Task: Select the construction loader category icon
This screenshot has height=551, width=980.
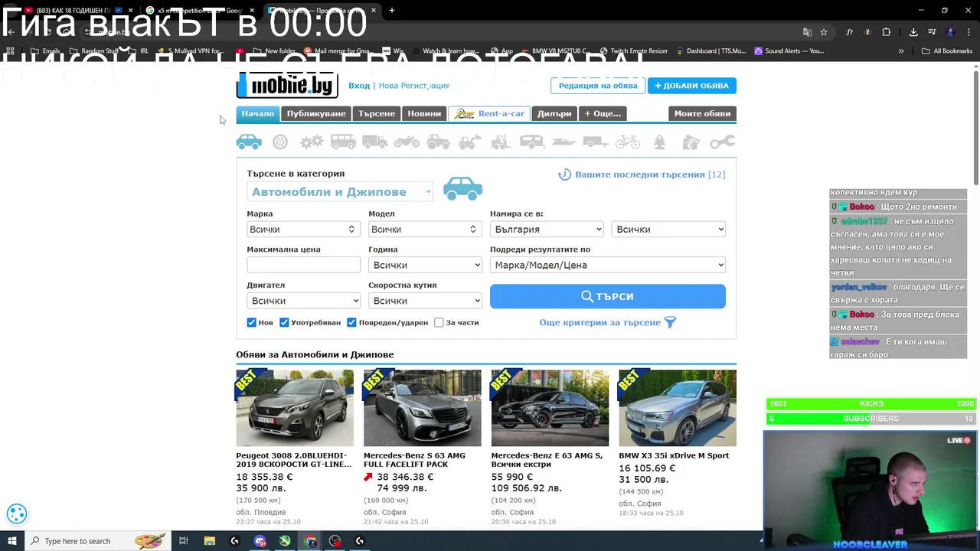Action: coord(469,142)
